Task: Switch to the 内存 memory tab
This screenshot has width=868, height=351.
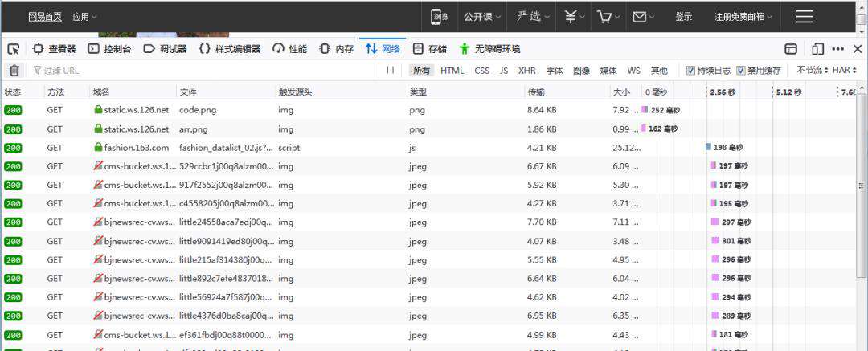Action: pyautogui.click(x=337, y=49)
